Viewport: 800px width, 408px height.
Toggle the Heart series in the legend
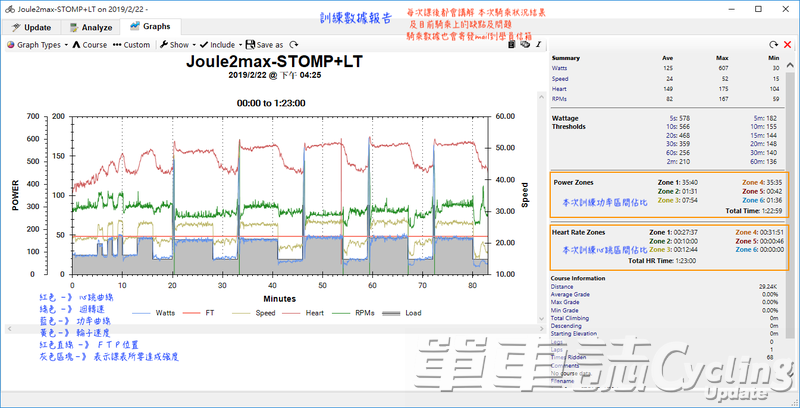[303, 313]
